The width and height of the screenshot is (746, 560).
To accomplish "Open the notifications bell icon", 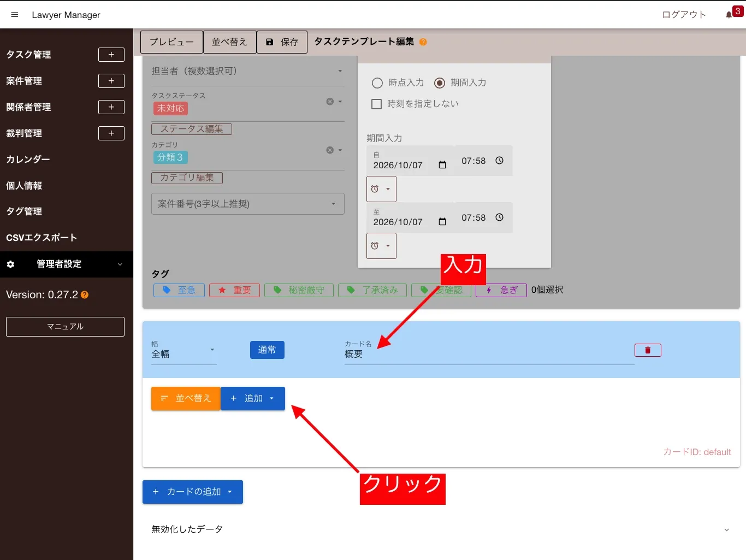I will (729, 15).
